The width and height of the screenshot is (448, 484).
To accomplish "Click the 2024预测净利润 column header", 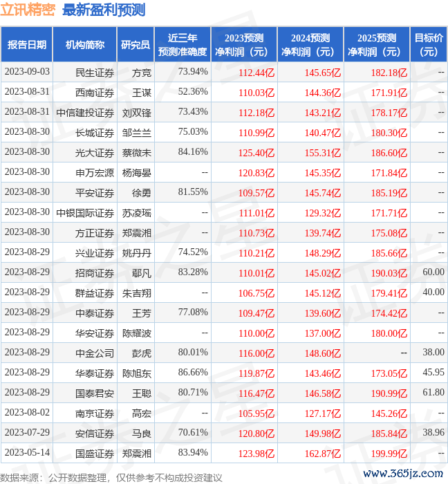I will pyautogui.click(x=310, y=45).
